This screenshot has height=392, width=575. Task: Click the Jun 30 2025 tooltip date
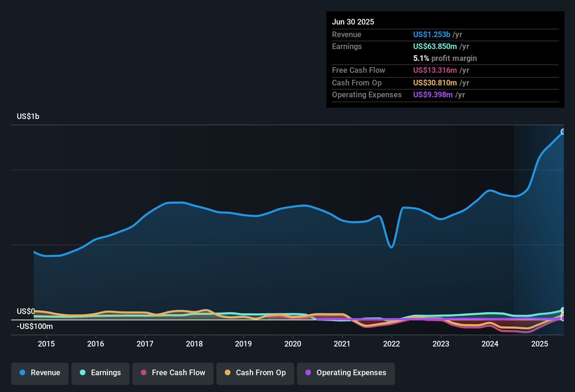[x=353, y=22]
